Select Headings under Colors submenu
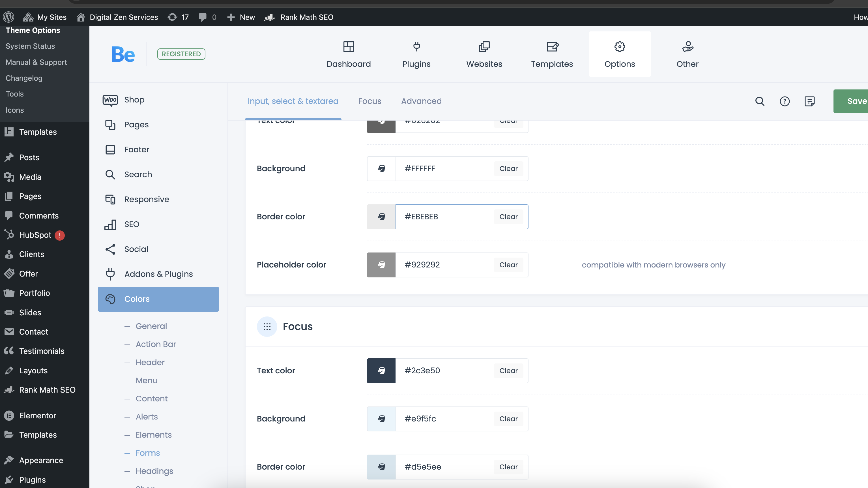This screenshot has height=488, width=868. click(154, 471)
